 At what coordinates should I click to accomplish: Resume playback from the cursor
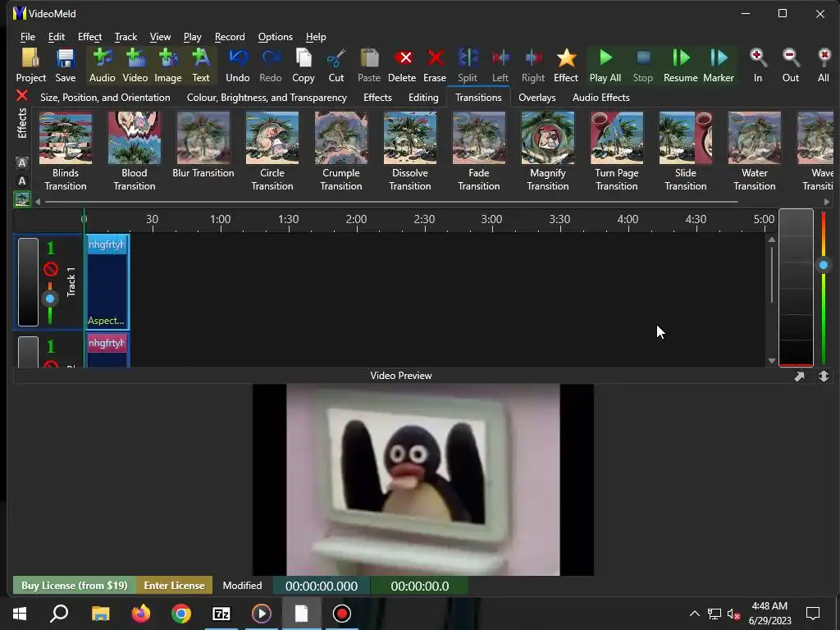680,66
